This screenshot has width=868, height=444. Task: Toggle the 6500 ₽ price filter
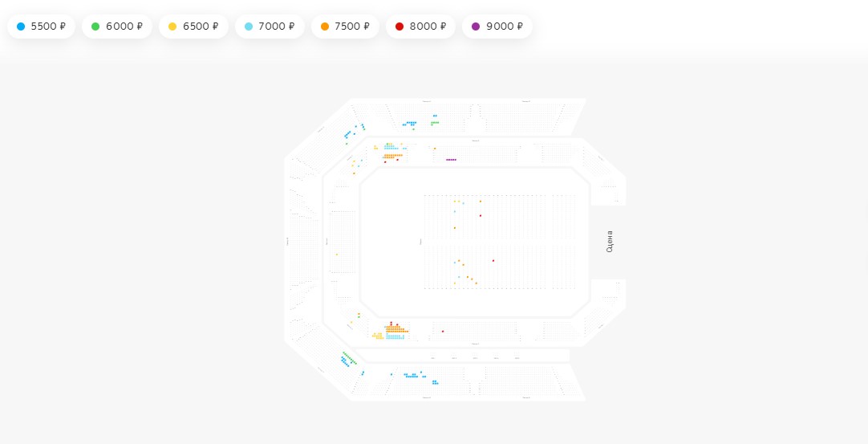click(x=193, y=26)
